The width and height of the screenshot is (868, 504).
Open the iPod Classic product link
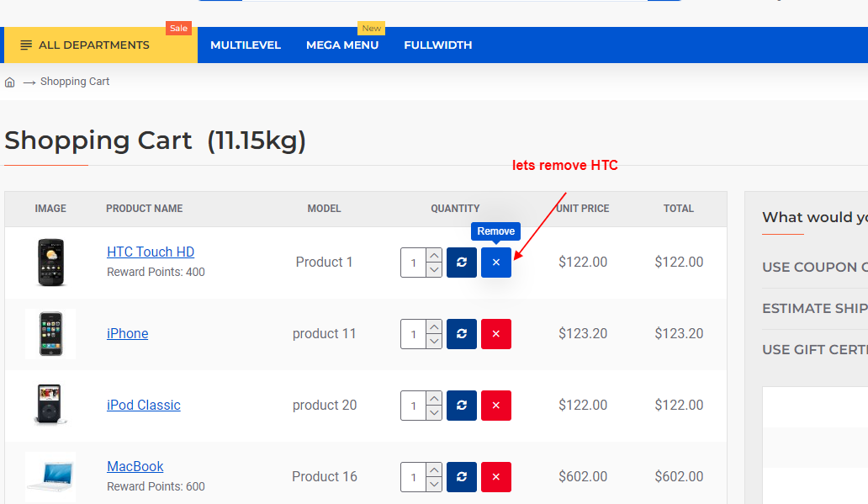(x=143, y=405)
